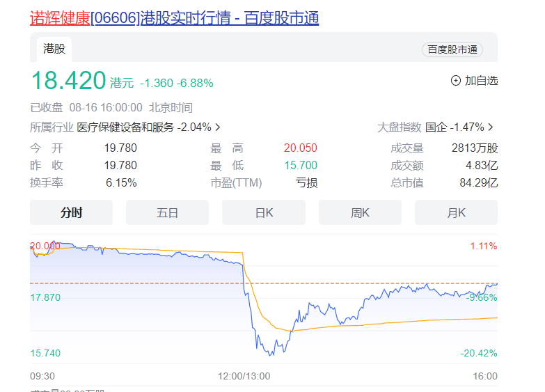545x392 pixels.
Task: Click the plus icon beside 加自选
Action: [x=456, y=81]
